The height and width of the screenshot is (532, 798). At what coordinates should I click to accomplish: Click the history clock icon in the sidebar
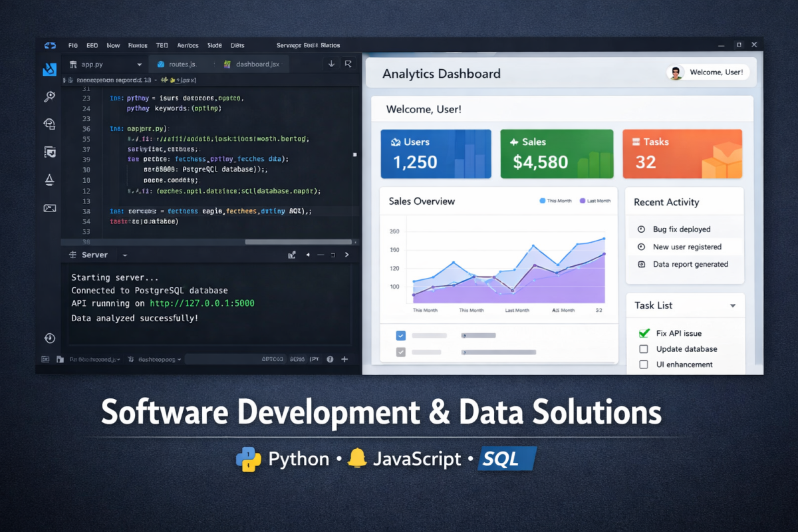[49, 338]
